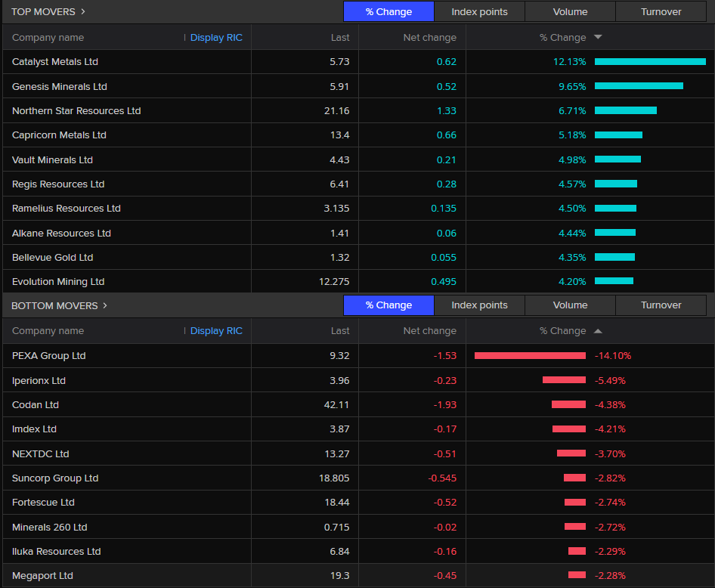This screenshot has height=588, width=715.
Task: Toggle descending sort arrow in Top Movers % Change
Action: click(x=599, y=37)
